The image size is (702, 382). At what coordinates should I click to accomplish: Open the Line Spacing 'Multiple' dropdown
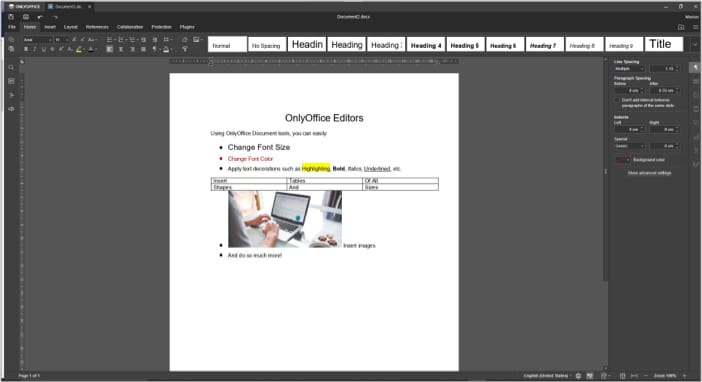point(629,69)
